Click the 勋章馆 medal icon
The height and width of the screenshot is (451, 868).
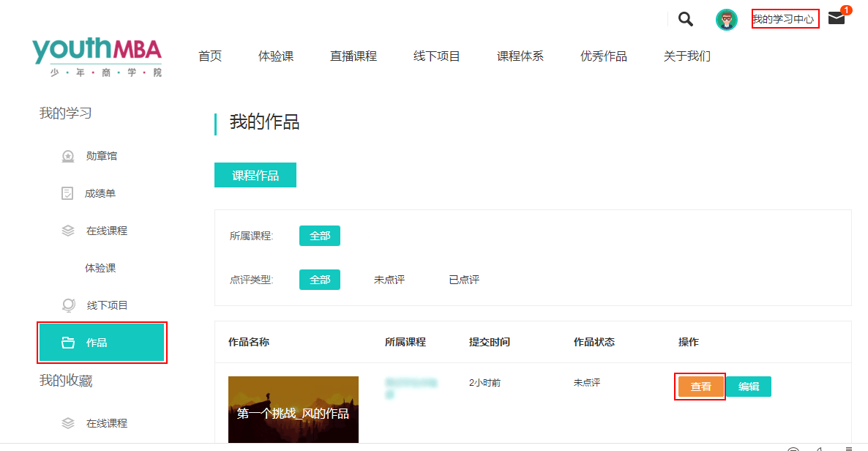click(x=67, y=156)
